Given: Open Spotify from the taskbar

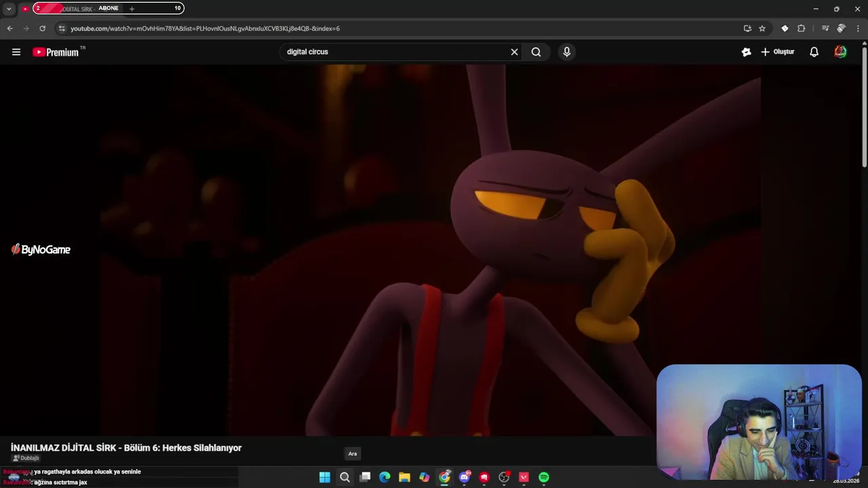Looking at the screenshot, I should point(544,477).
